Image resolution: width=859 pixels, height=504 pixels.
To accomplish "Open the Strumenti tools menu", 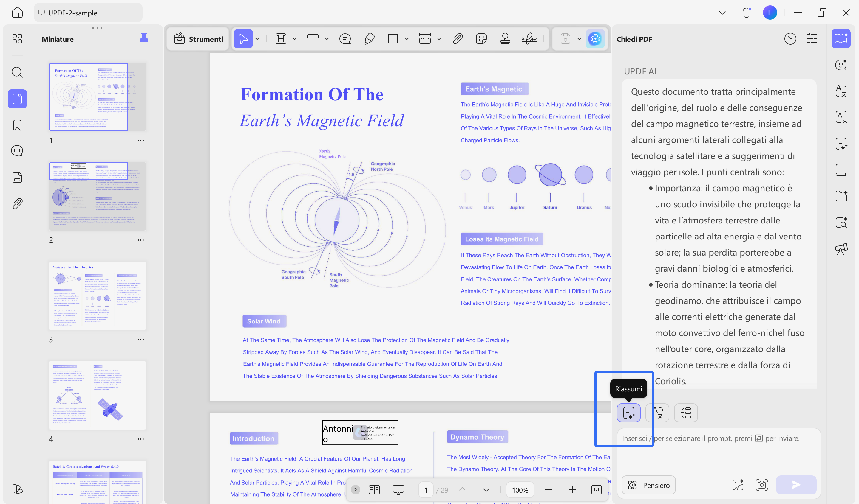I will click(x=198, y=39).
